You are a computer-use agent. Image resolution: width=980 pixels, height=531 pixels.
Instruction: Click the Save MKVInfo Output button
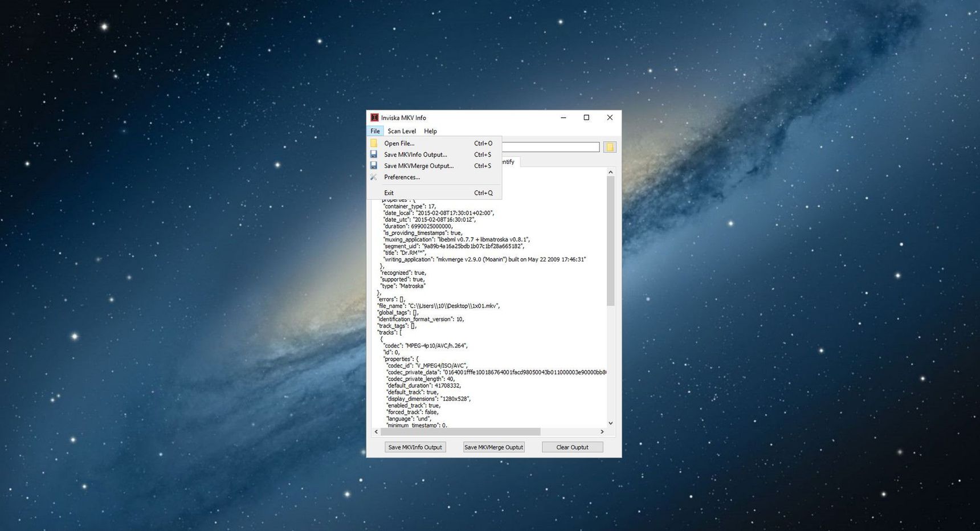pos(415,447)
